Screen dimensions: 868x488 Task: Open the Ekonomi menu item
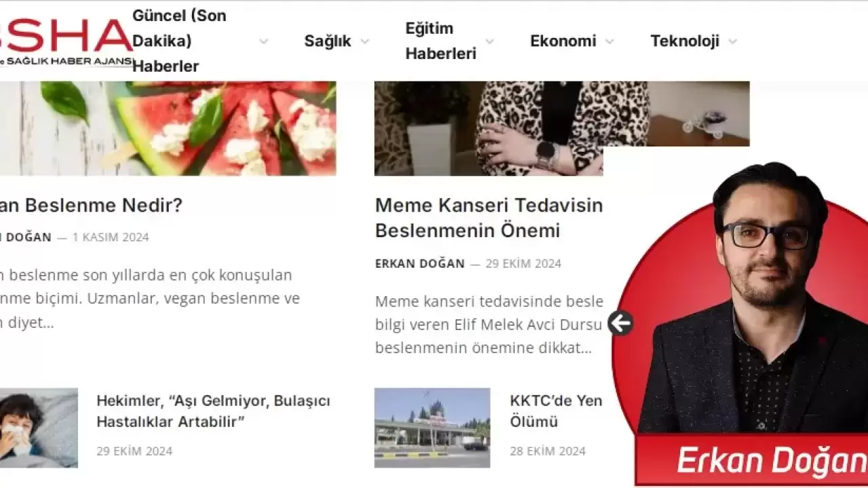[x=563, y=41]
